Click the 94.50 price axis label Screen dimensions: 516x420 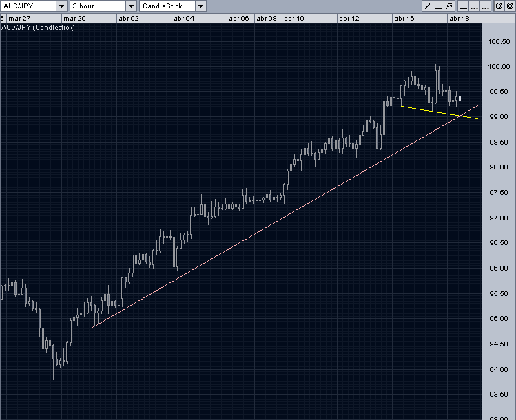click(x=499, y=344)
